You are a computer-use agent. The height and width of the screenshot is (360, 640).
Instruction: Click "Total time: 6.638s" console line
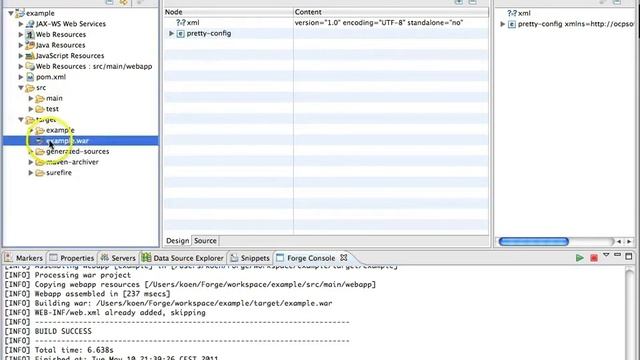pos(59,350)
